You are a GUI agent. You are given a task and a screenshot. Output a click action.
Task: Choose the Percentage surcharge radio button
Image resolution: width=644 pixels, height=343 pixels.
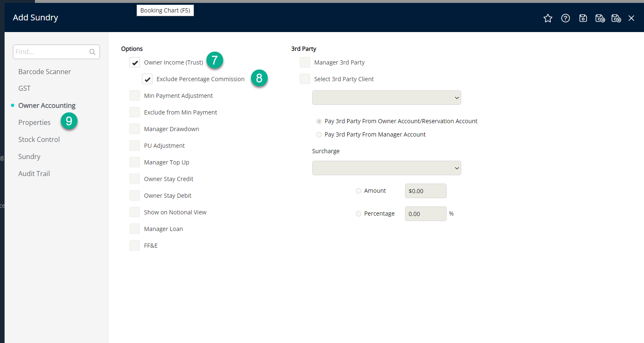point(358,214)
